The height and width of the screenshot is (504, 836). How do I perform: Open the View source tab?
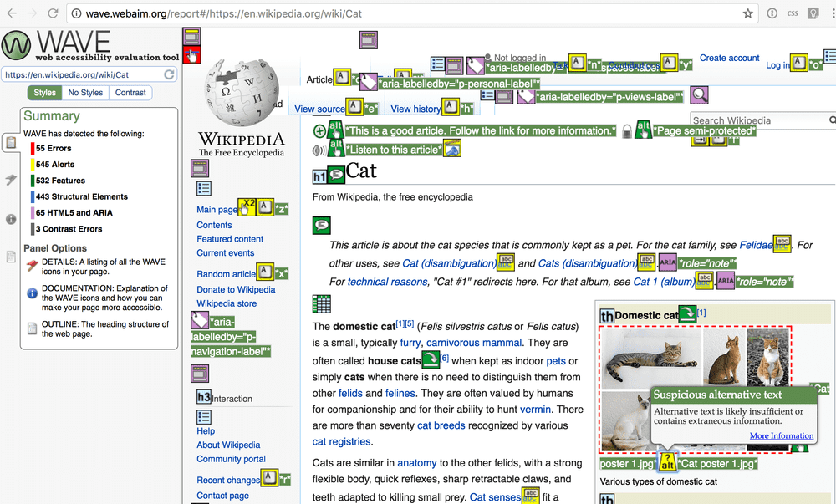point(320,109)
